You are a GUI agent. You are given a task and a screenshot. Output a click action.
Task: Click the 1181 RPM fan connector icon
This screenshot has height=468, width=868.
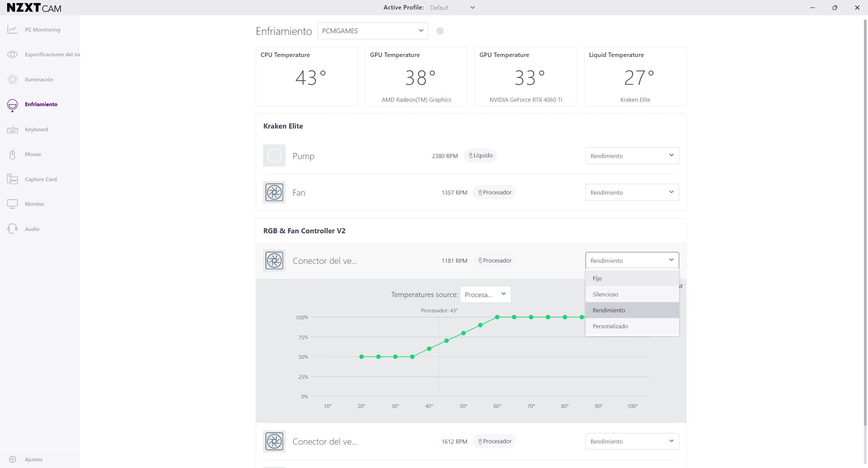point(274,260)
